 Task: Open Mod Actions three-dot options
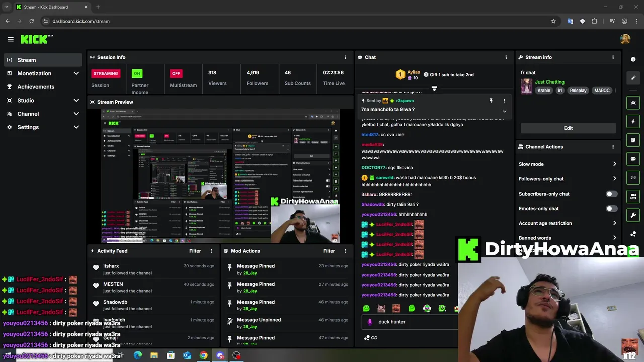(x=345, y=251)
